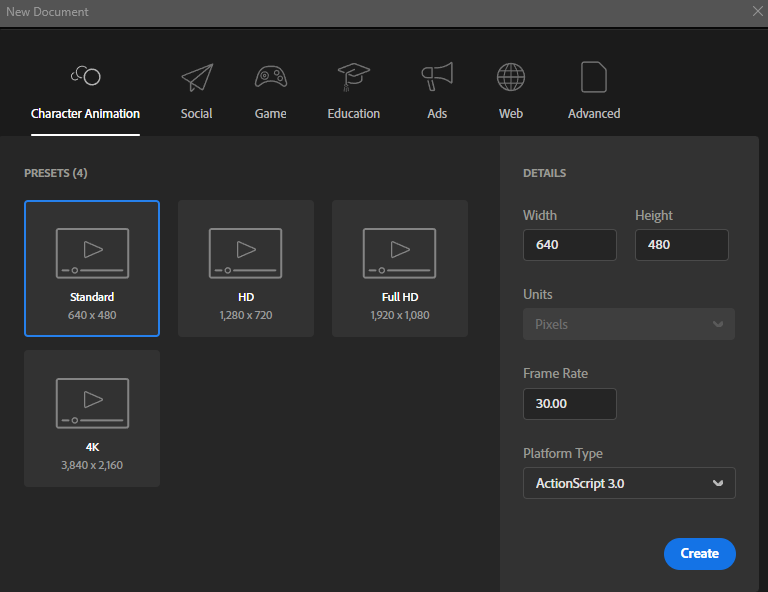The height and width of the screenshot is (592, 768).
Task: Choose the HD 1,280 x 720 preset
Action: pyautogui.click(x=246, y=268)
